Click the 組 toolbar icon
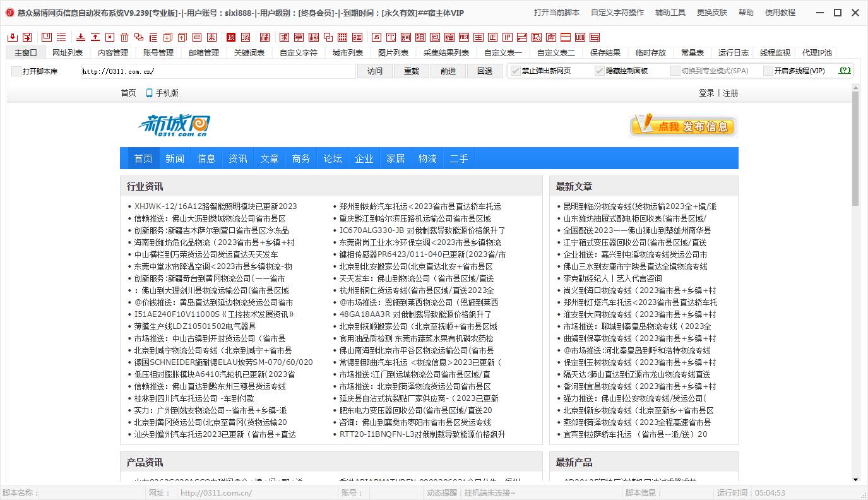 pyautogui.click(x=420, y=37)
